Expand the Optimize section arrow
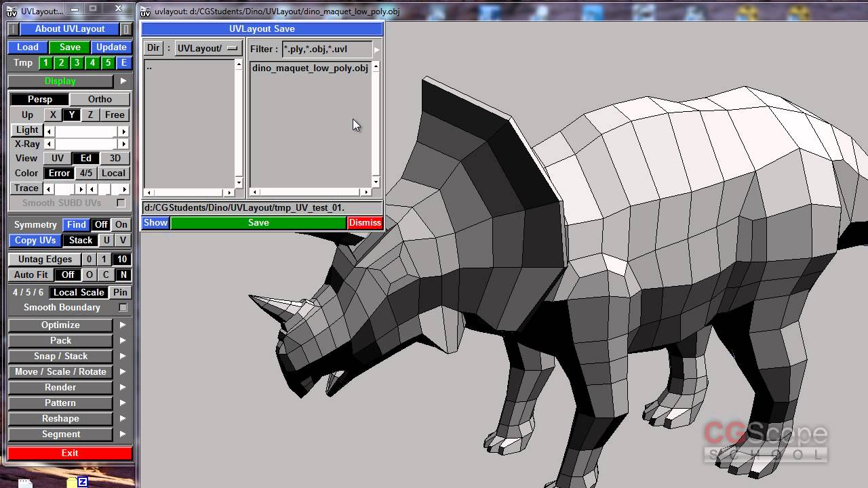The image size is (868, 488). point(123,325)
